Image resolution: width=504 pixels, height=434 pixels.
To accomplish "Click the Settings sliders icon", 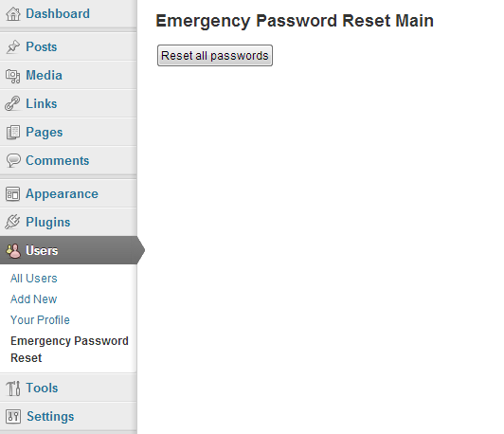I will point(13,417).
